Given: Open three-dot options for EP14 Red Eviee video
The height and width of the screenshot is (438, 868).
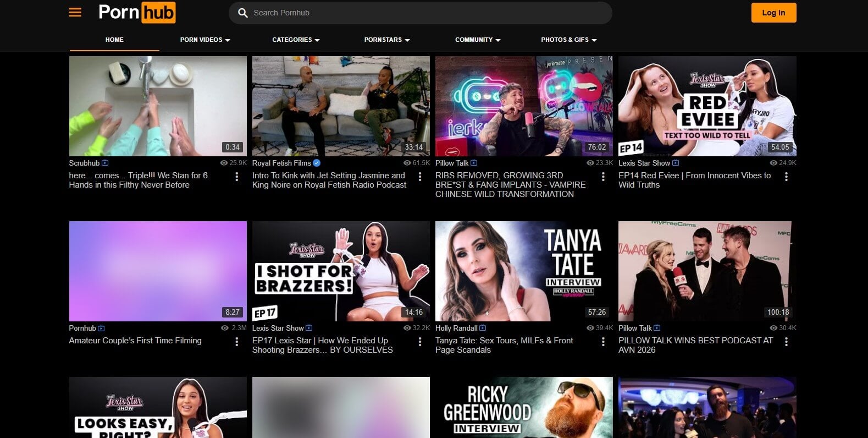Looking at the screenshot, I should click(786, 177).
